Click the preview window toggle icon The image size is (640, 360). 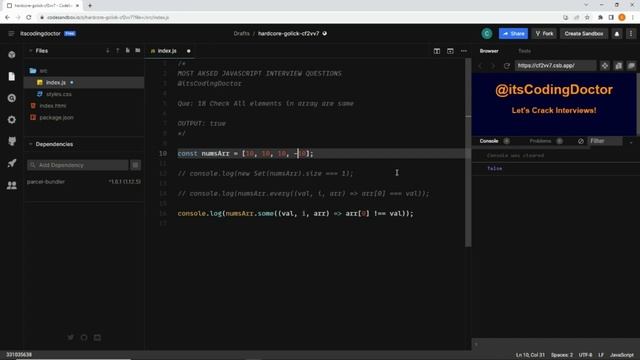pos(450,51)
